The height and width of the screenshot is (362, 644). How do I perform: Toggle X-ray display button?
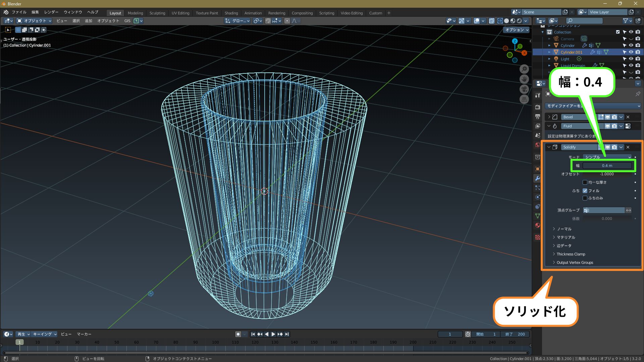(x=492, y=21)
